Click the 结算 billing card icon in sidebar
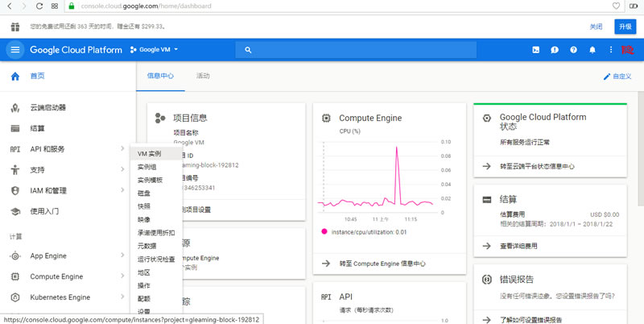The height and width of the screenshot is (324, 644). click(15, 129)
